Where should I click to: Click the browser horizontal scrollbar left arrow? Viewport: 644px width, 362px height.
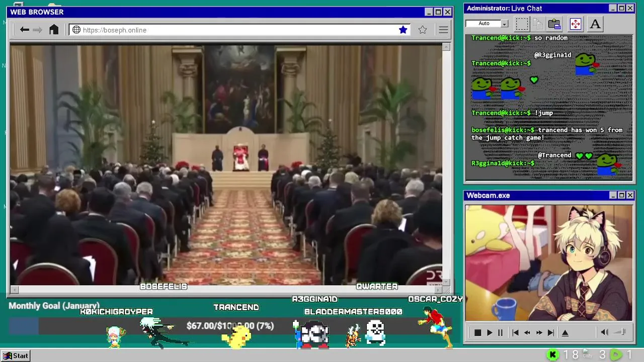point(14,290)
